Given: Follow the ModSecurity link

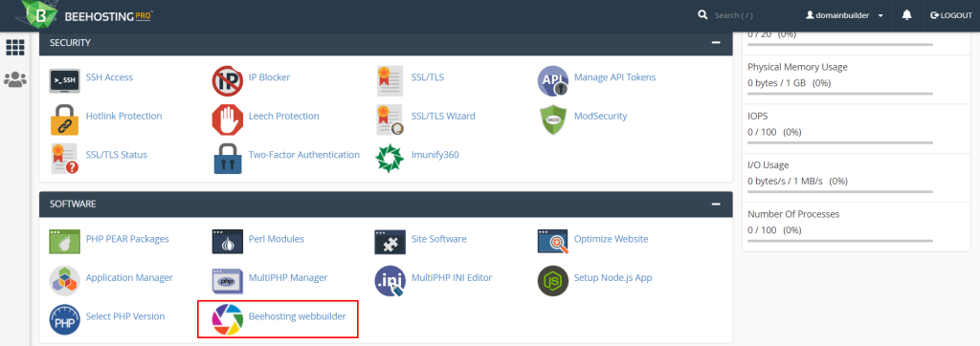Looking at the screenshot, I should click(601, 117).
